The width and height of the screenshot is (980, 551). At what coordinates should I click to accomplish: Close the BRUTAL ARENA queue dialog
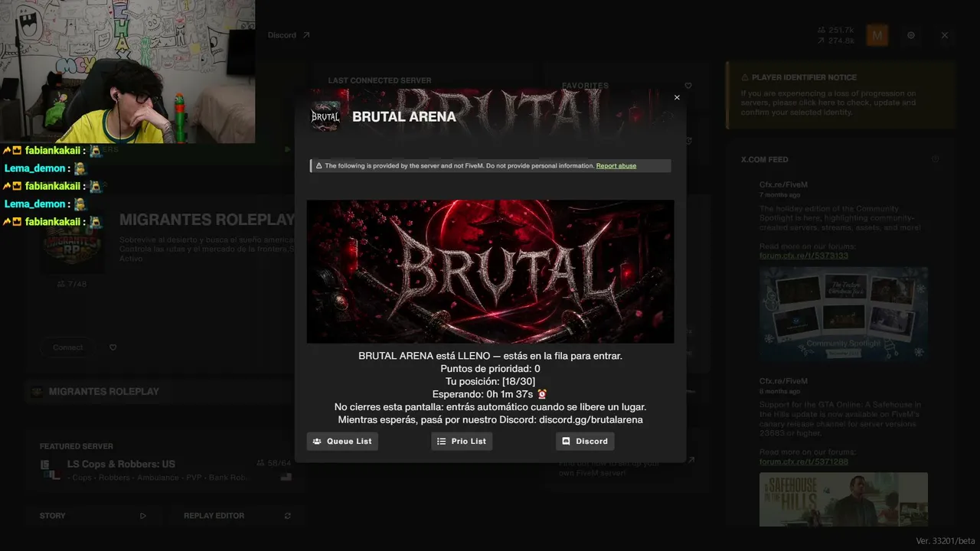pyautogui.click(x=677, y=98)
